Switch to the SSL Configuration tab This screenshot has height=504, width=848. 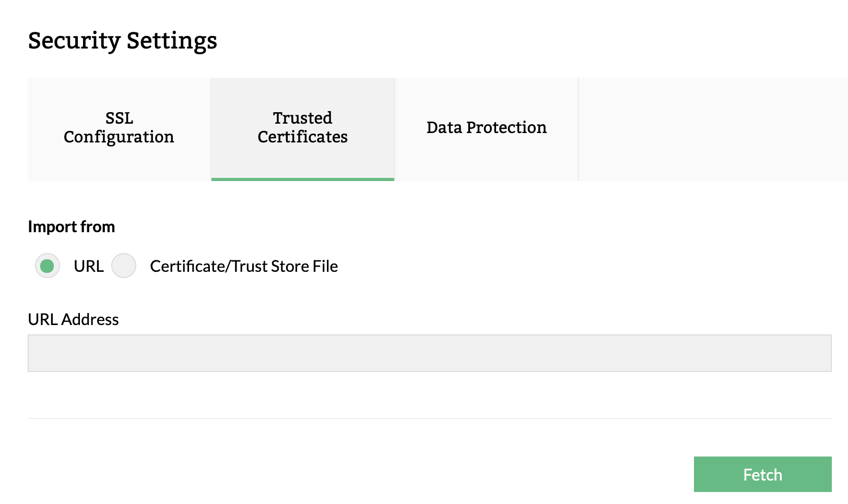119,128
